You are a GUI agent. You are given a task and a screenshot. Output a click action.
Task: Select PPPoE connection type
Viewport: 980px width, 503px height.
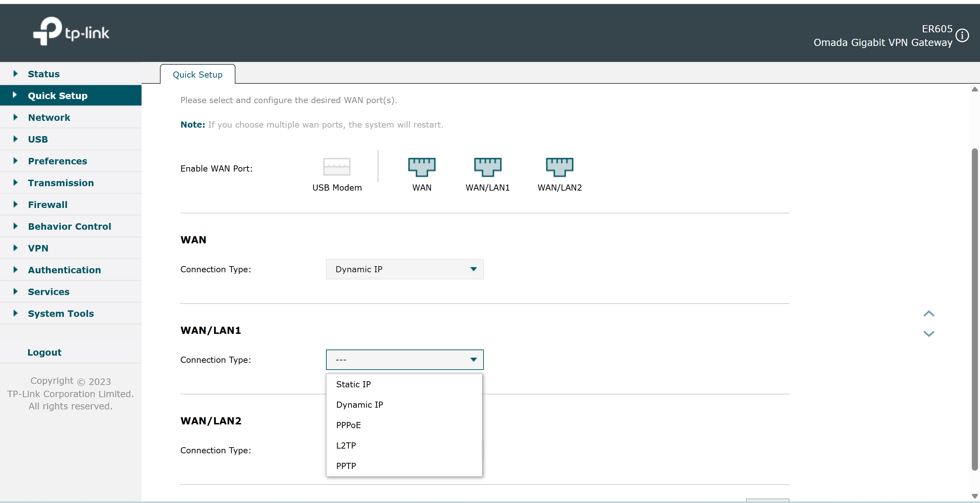click(x=404, y=425)
